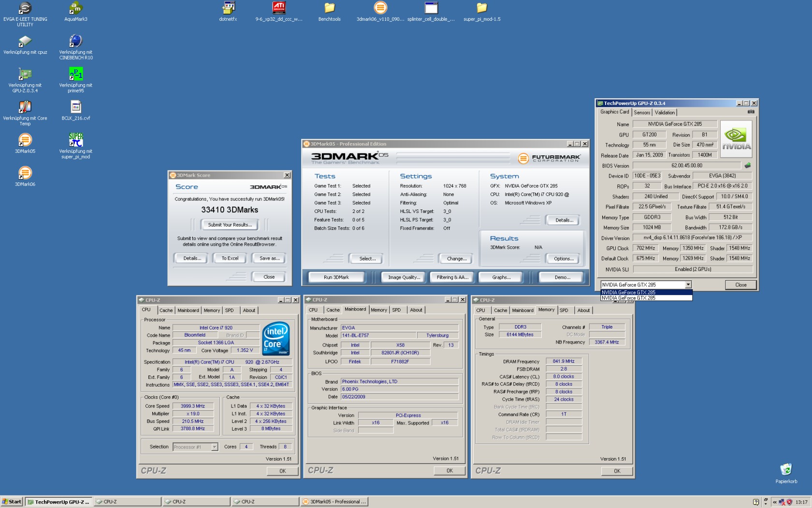Open SPD tab in CPU-Z mainboard window
The height and width of the screenshot is (508, 812).
coord(396,310)
